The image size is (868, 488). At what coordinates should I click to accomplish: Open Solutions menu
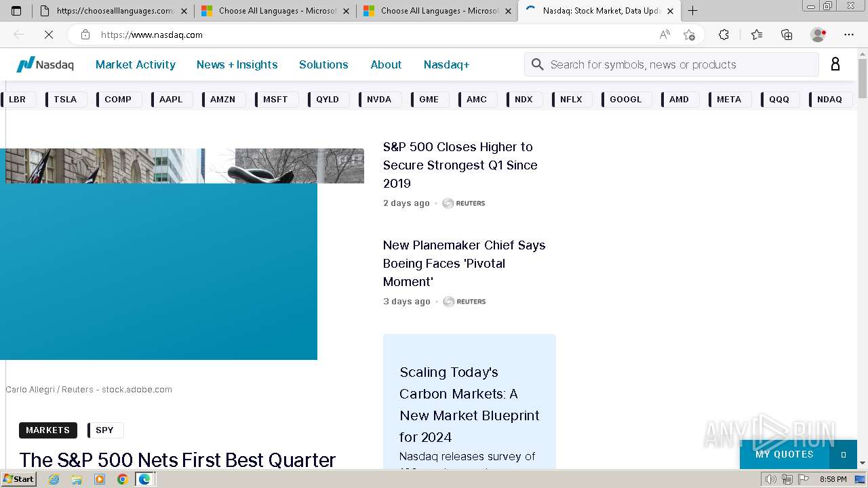click(323, 64)
